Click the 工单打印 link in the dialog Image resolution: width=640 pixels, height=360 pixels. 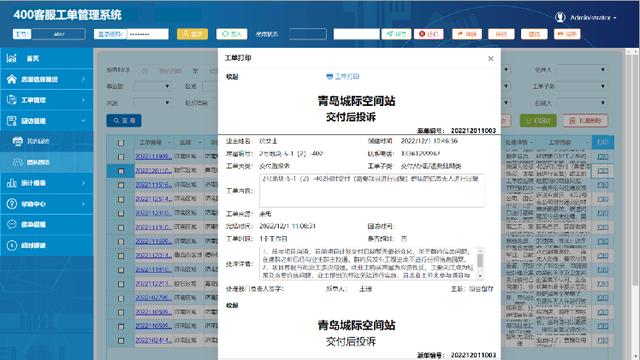pos(347,76)
